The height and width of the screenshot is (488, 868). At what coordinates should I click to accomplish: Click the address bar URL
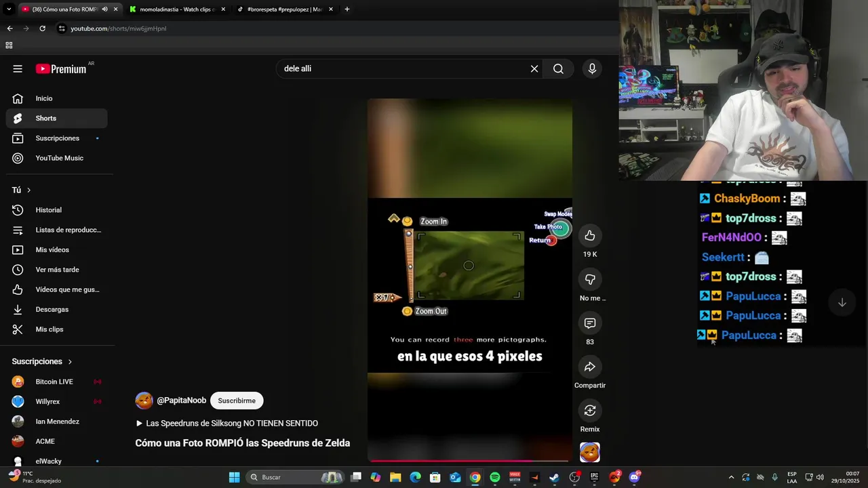(119, 28)
